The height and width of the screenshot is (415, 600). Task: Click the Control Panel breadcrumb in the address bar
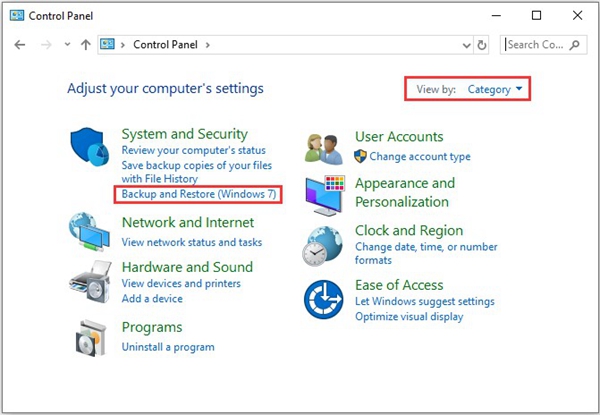click(165, 45)
